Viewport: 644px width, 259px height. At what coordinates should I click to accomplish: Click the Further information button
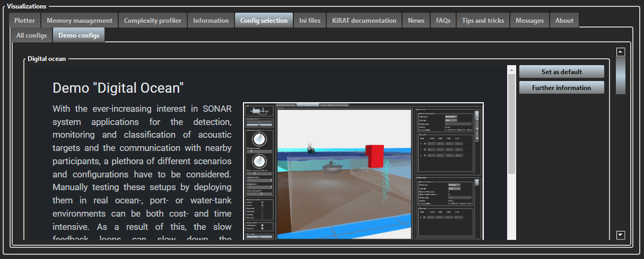(562, 87)
